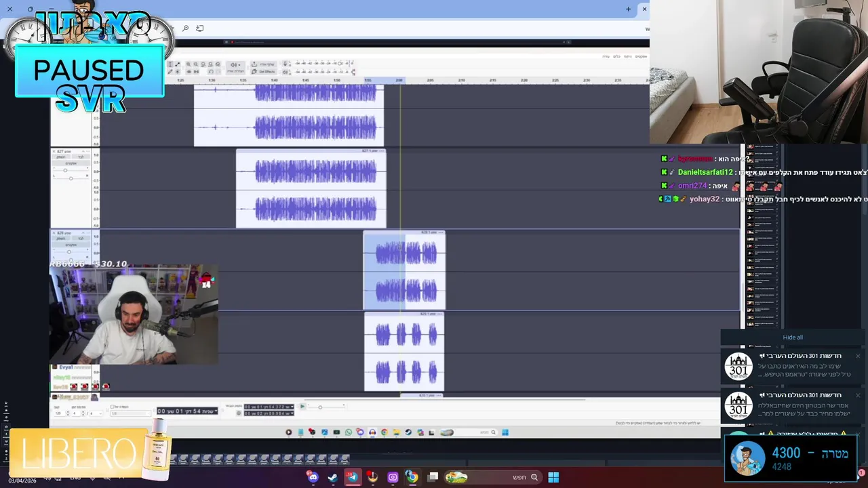Toggle the Snap checkbox in Audacity
The height and width of the screenshot is (488, 868).
point(112,407)
